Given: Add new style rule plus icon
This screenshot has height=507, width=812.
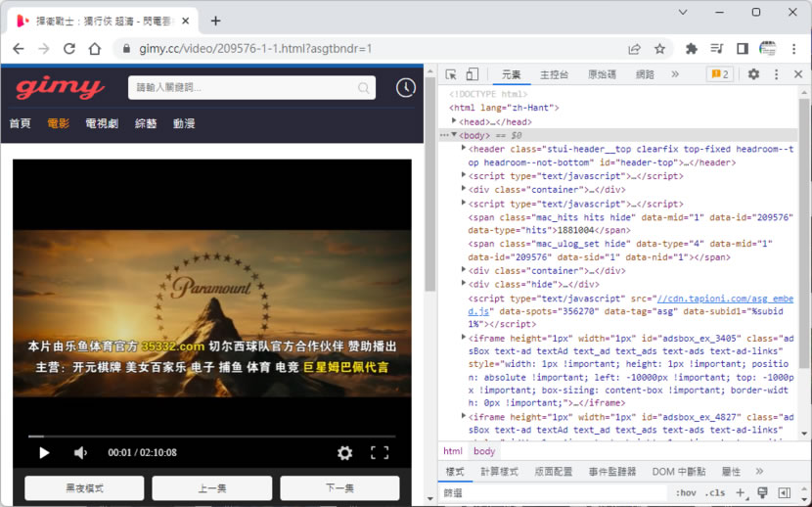Looking at the screenshot, I should (741, 493).
